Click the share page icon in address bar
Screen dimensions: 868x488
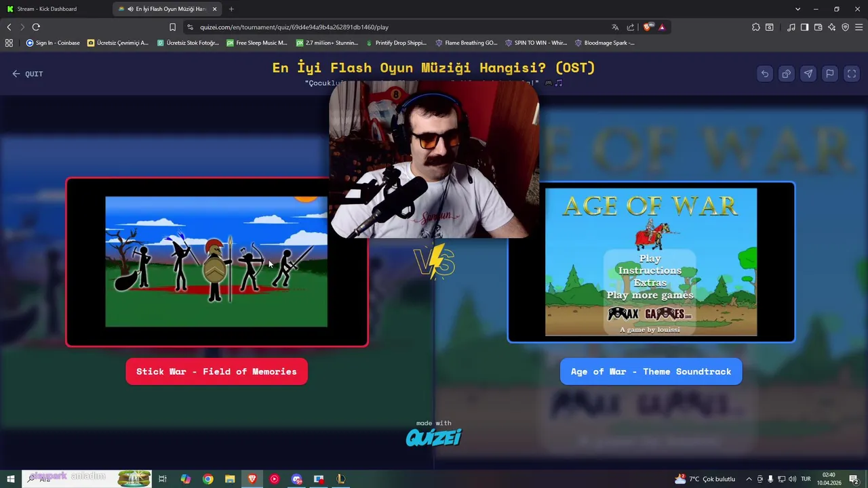click(x=631, y=27)
